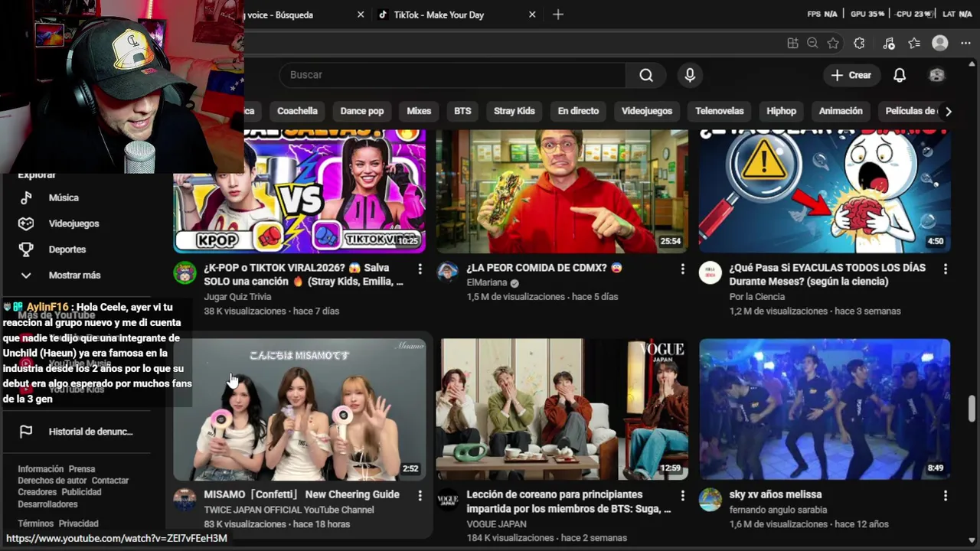Select the Stray Kids filter chip

click(x=514, y=111)
